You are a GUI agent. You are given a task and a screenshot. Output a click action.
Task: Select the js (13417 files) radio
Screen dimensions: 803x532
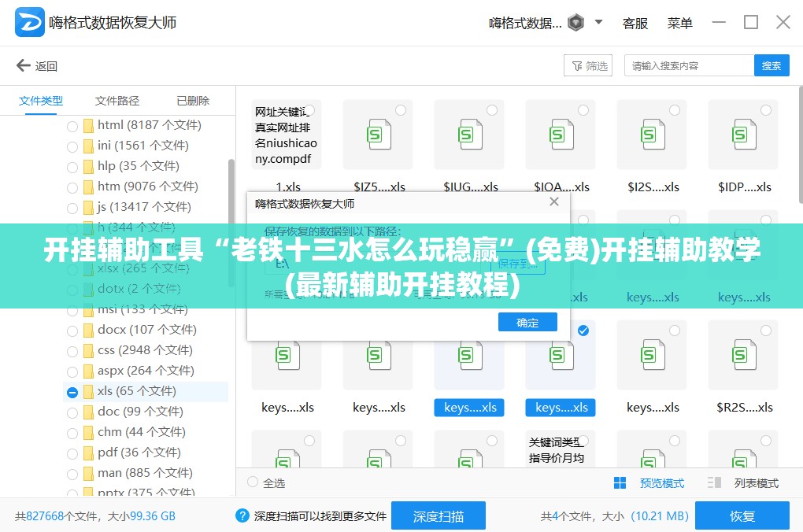tap(72, 209)
